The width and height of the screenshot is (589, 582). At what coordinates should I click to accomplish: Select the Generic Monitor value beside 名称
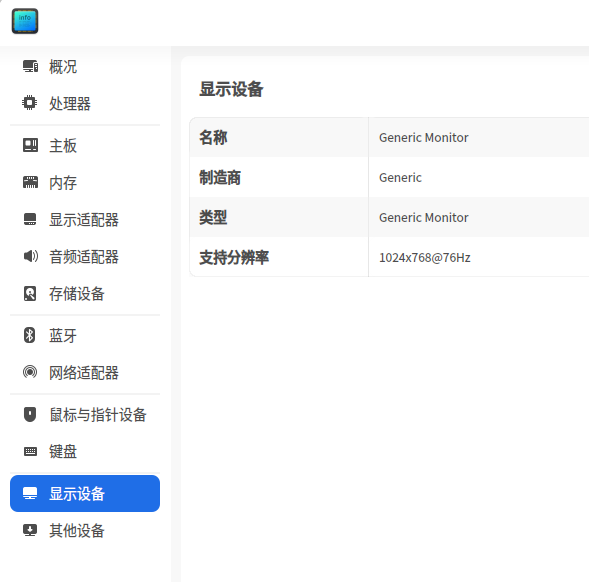(x=423, y=138)
